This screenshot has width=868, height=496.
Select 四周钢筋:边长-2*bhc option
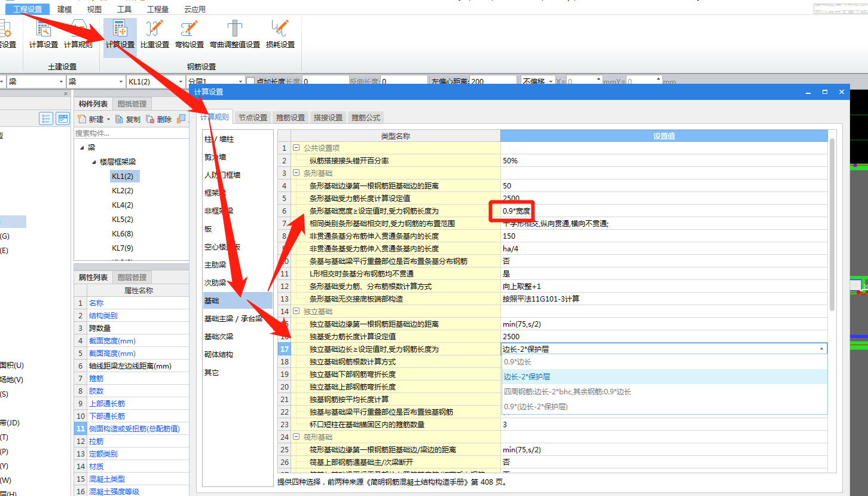tap(664, 392)
